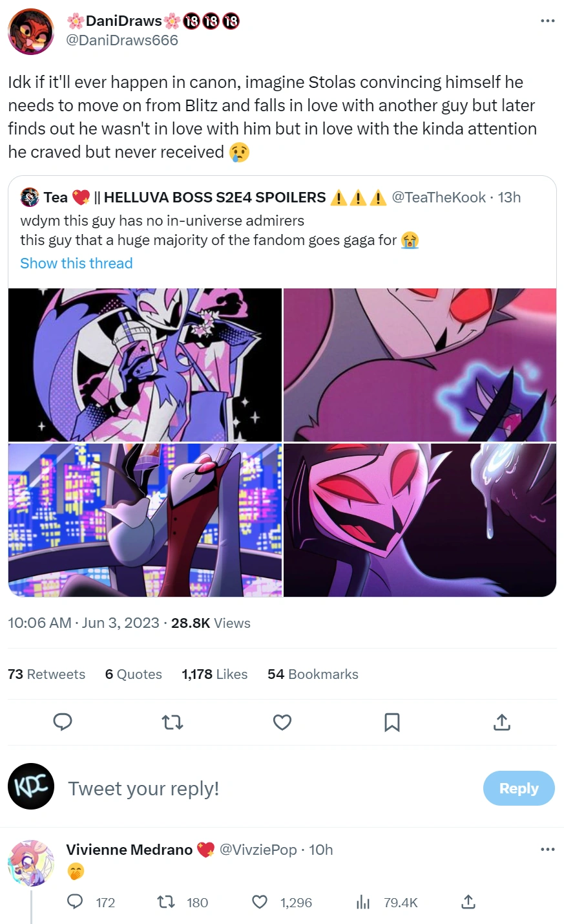
Task: Open the more options menu on Vivienne's reply
Action: pyautogui.click(x=547, y=849)
